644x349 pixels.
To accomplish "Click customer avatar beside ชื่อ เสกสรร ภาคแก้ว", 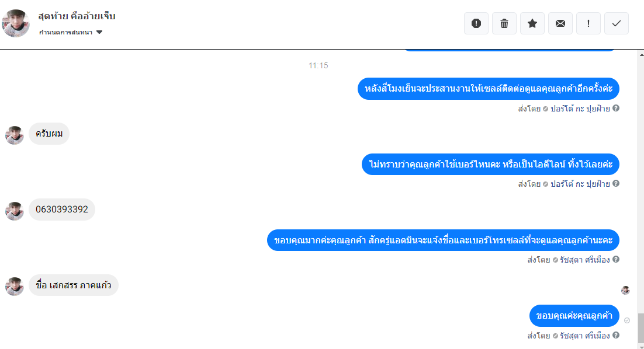I will point(15,286).
